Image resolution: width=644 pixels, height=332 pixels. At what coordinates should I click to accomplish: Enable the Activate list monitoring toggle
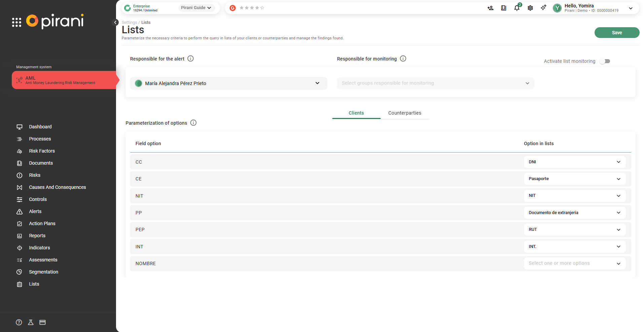pyautogui.click(x=605, y=61)
